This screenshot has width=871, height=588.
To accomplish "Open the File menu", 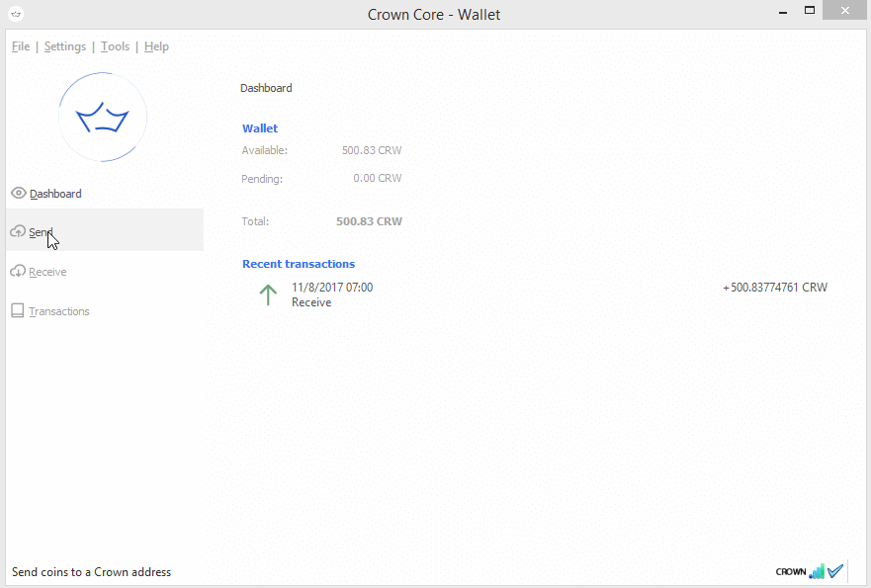I will pos(21,46).
